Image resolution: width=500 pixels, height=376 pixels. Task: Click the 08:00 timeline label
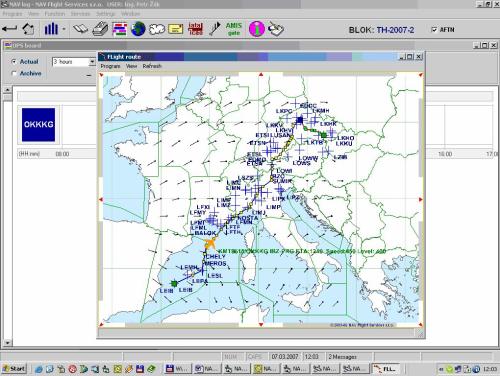(x=62, y=154)
